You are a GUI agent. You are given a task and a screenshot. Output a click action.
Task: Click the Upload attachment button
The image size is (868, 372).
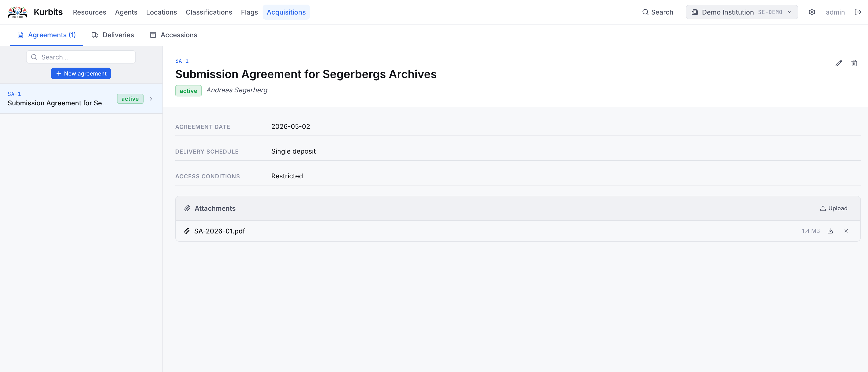tap(833, 208)
